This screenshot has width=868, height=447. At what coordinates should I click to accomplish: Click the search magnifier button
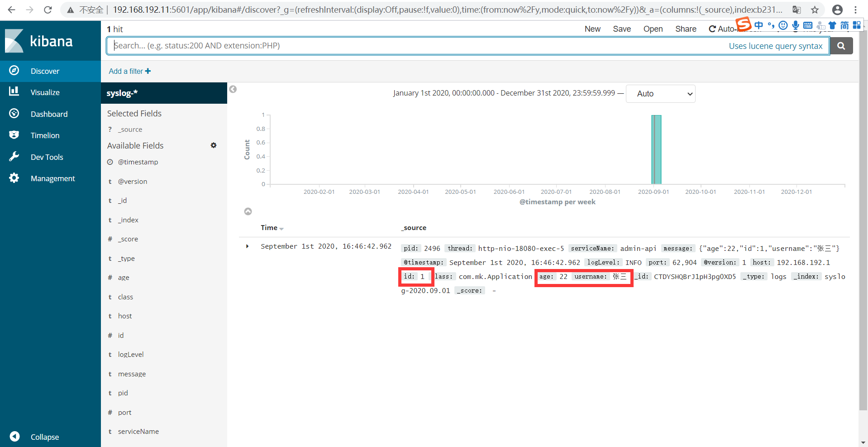[841, 45]
